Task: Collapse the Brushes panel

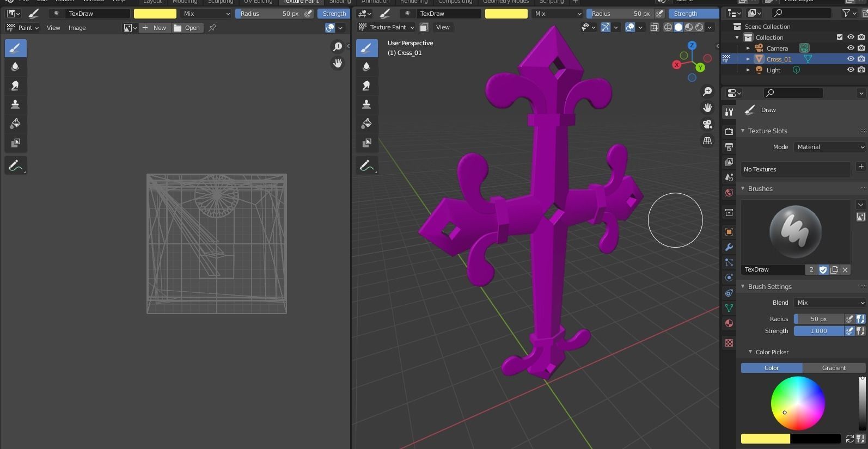Action: coord(743,188)
